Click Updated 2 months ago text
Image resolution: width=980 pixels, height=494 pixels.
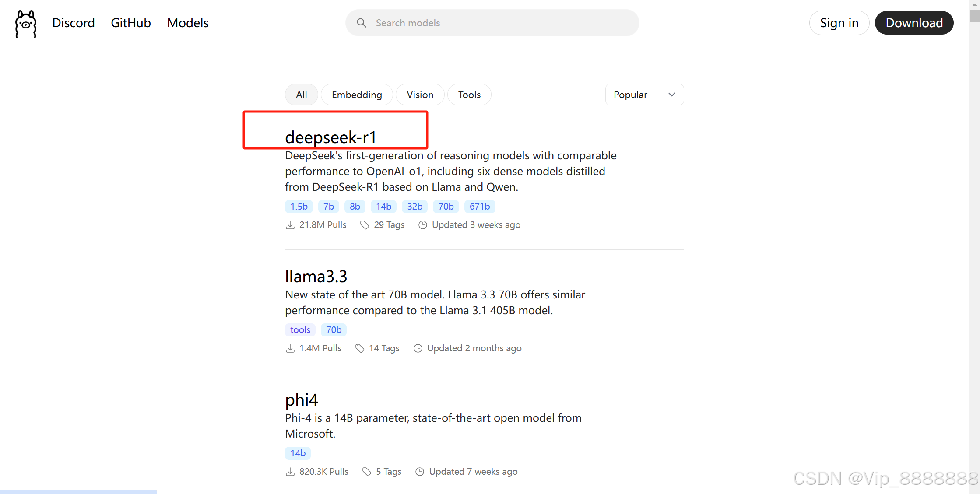474,348
